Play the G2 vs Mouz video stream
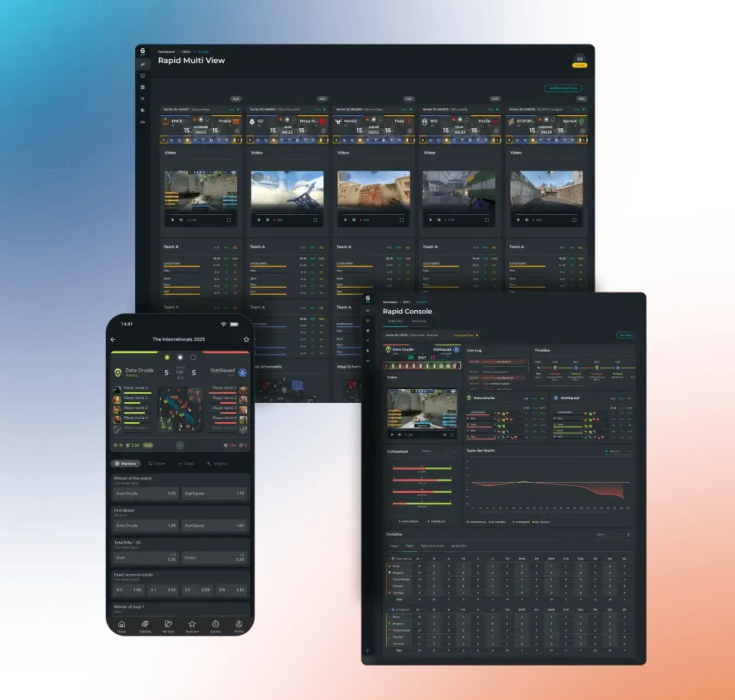 [258, 220]
